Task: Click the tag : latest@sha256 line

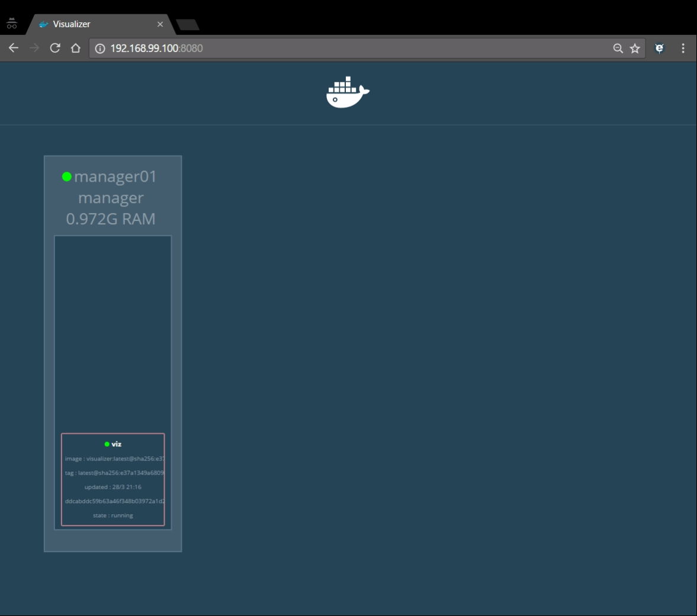Action: pos(114,473)
